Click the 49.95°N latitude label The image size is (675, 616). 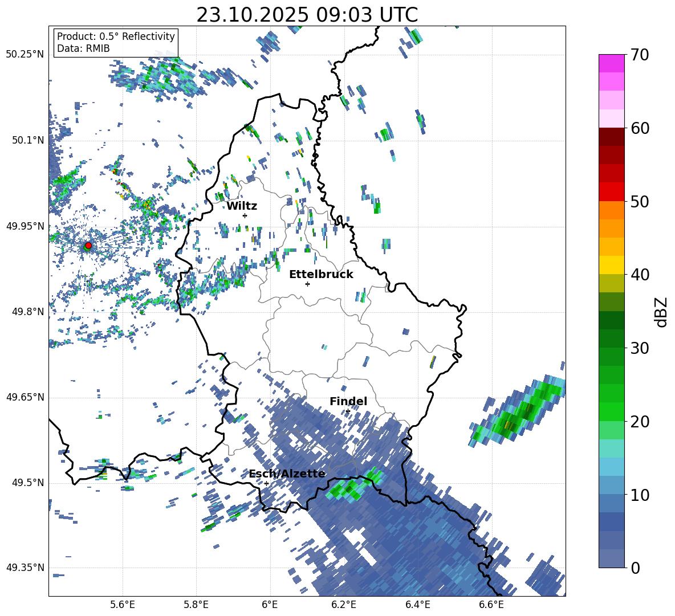point(25,226)
